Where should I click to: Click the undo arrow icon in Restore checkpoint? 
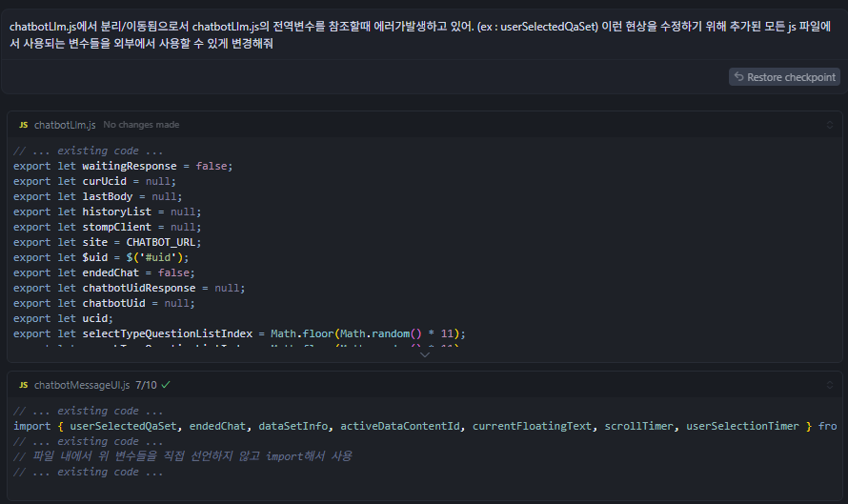738,77
